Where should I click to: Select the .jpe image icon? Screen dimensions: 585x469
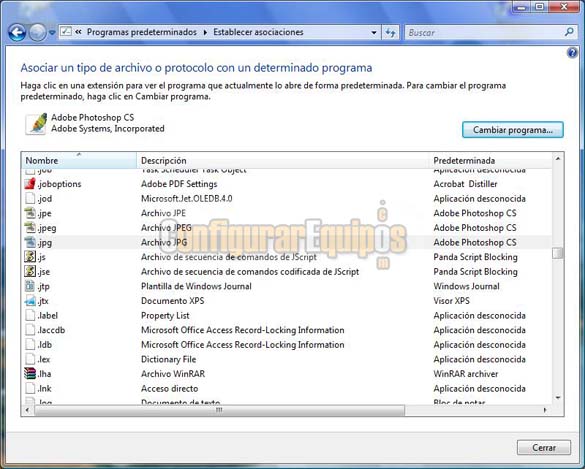click(x=30, y=213)
